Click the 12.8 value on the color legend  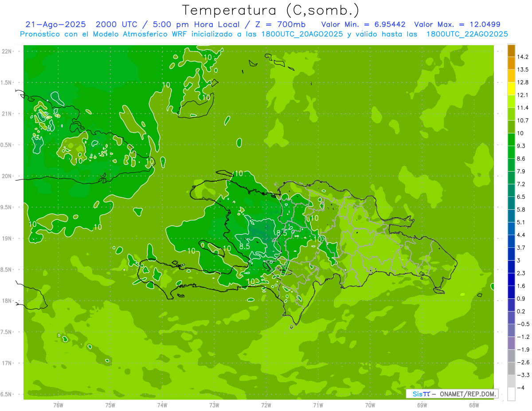point(523,82)
